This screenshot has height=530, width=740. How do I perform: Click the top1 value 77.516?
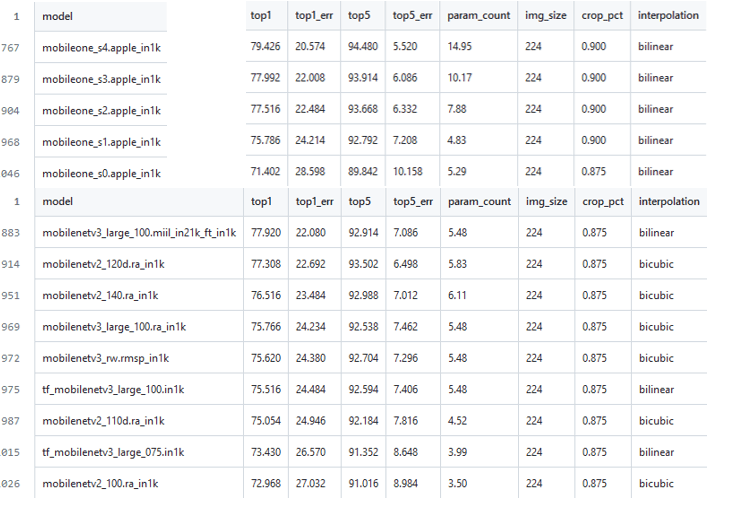(x=265, y=109)
